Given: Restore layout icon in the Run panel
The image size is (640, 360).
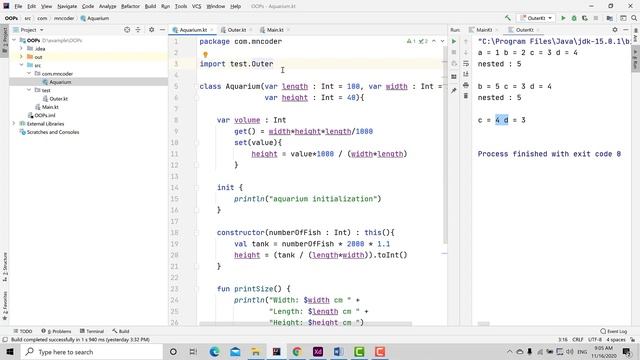Looking at the screenshot, I should tap(454, 77).
